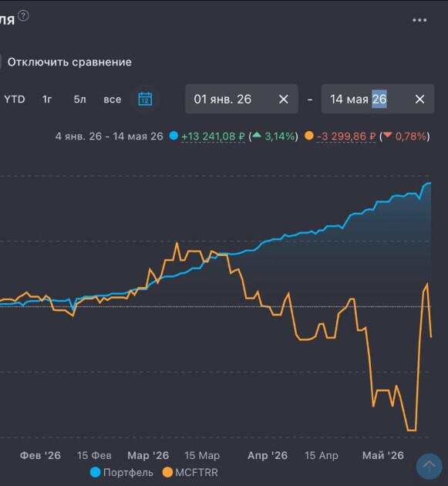This screenshot has height=486, width=448.
Task: Clear the start date 01 янв. 26
Action: tap(283, 100)
